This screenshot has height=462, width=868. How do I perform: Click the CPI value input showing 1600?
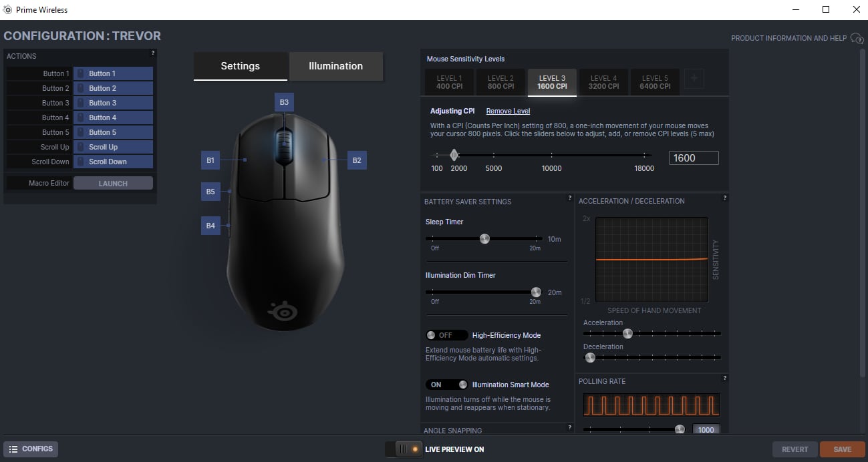(693, 158)
